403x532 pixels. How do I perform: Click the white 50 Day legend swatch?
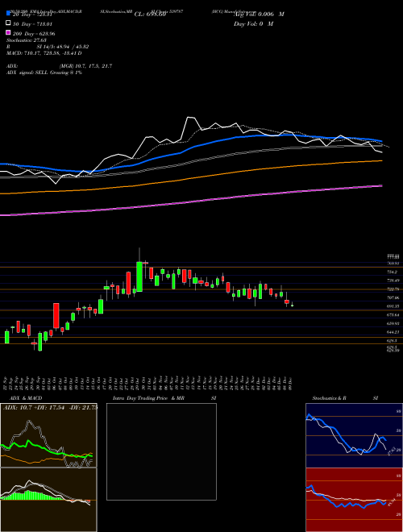[x=8, y=23]
